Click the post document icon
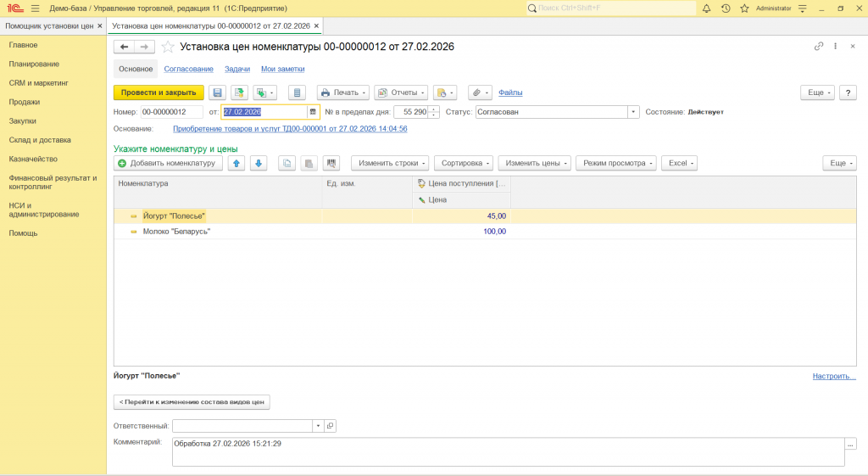 tap(239, 92)
